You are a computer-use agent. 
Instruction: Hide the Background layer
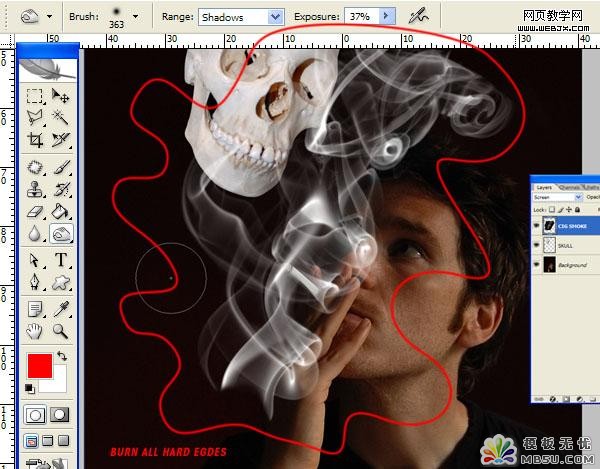[x=536, y=264]
